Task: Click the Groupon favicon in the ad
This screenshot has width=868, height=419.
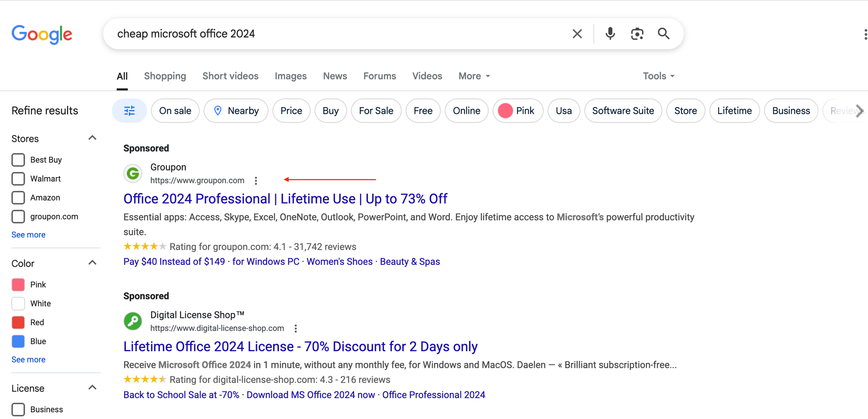Action: (x=133, y=174)
